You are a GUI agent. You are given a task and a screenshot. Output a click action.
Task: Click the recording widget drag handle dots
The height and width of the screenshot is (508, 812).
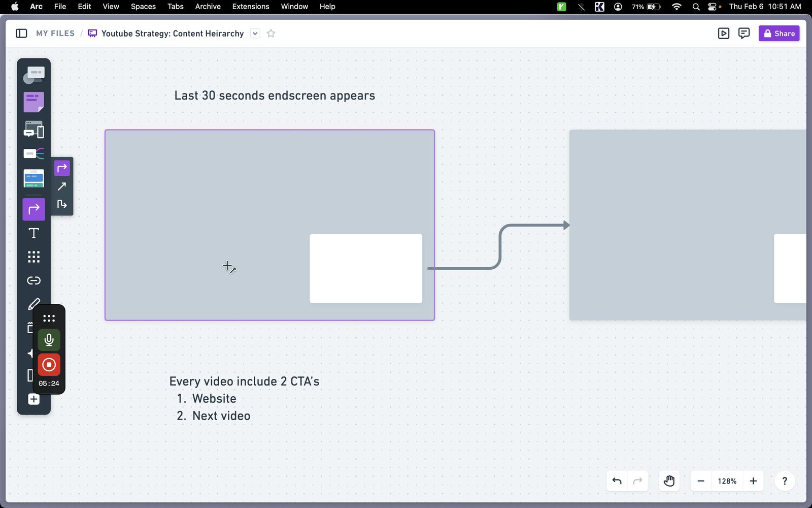(x=49, y=319)
